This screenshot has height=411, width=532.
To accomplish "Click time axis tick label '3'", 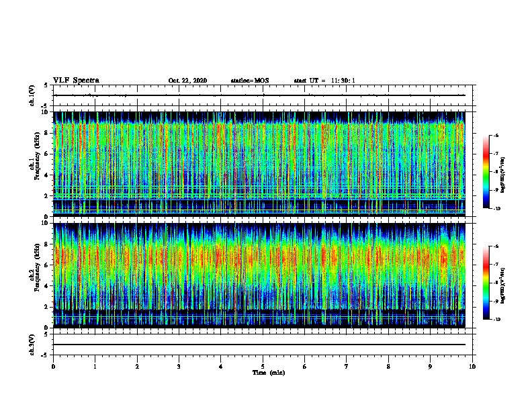I will pos(179,367).
